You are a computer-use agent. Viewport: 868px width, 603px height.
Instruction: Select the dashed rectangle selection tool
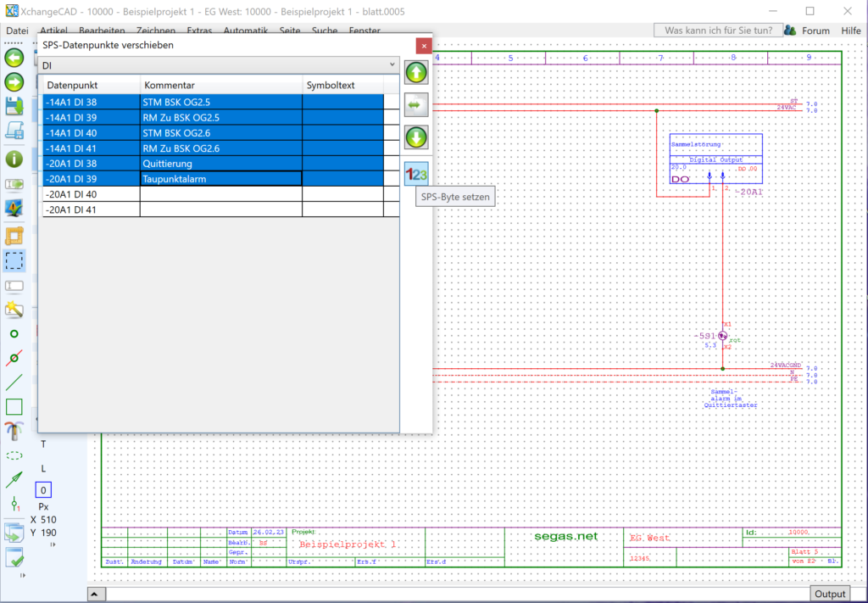click(x=14, y=260)
